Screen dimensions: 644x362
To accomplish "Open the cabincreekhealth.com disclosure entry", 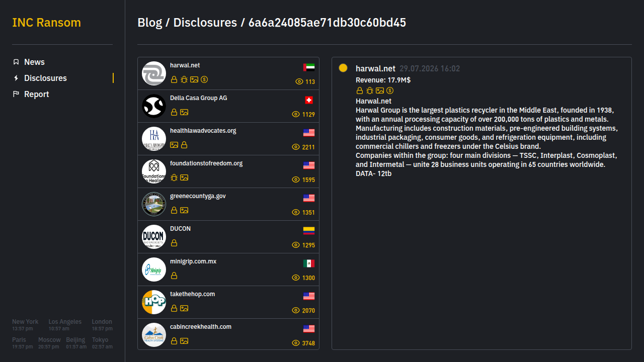I will 228,334.
